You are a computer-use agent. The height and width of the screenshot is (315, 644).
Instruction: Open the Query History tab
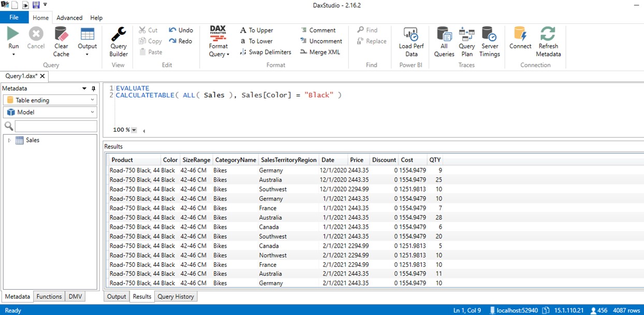(x=175, y=297)
